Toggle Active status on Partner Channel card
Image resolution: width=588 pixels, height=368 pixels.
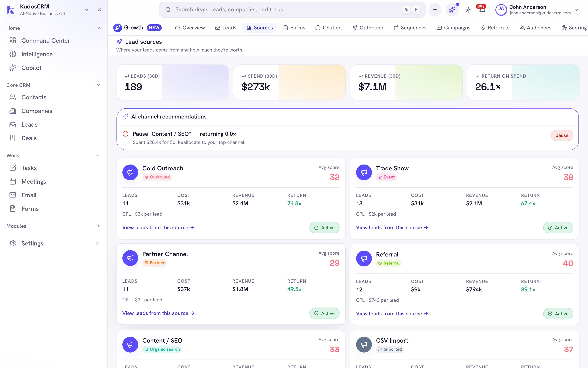pyautogui.click(x=324, y=313)
